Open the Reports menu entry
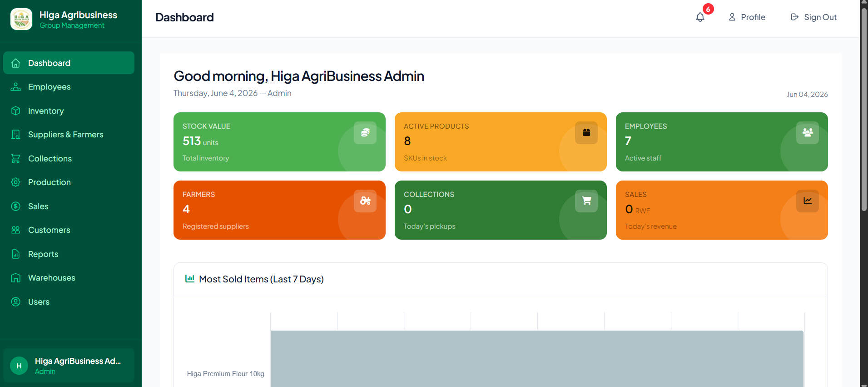The image size is (868, 387). click(69, 254)
